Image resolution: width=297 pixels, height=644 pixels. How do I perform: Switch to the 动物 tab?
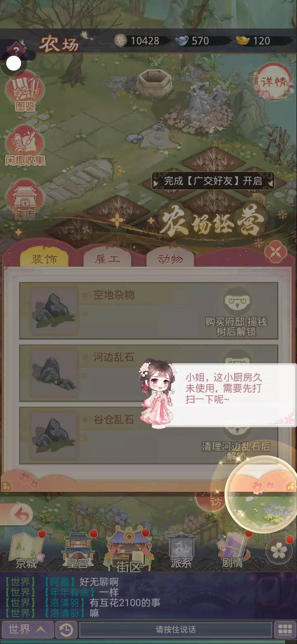[x=170, y=259]
